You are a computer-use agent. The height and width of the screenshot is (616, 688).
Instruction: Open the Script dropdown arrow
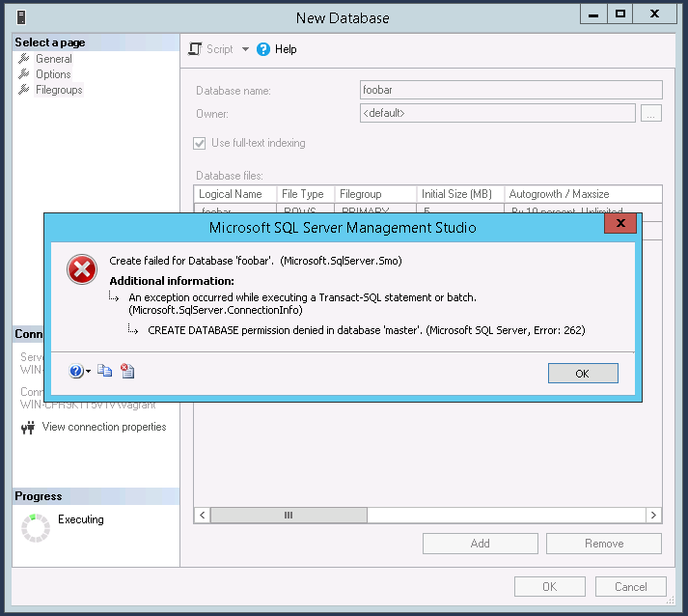(245, 49)
